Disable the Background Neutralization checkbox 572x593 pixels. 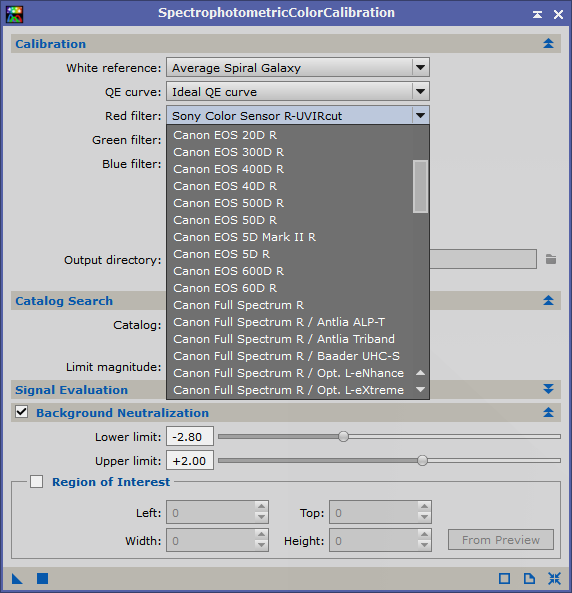pos(22,411)
